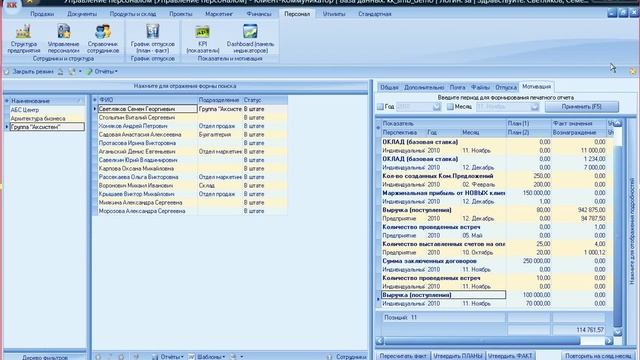
Task: Sort by the Подразделение column header
Action: tap(219, 100)
